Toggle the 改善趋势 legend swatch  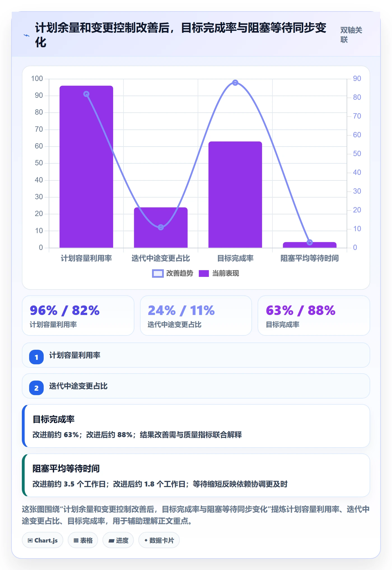pyautogui.click(x=158, y=274)
